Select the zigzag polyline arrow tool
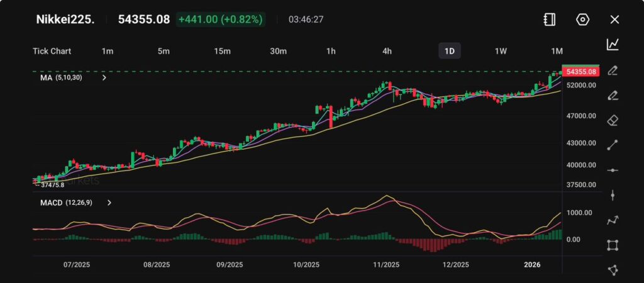The image size is (644, 283). click(x=612, y=220)
